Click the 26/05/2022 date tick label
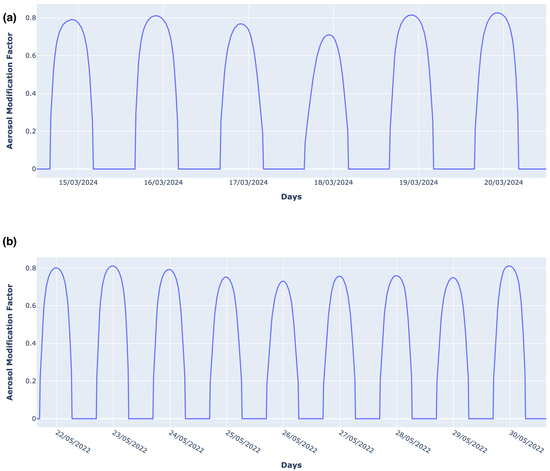Screen dimensions: 550x471 click(300, 442)
